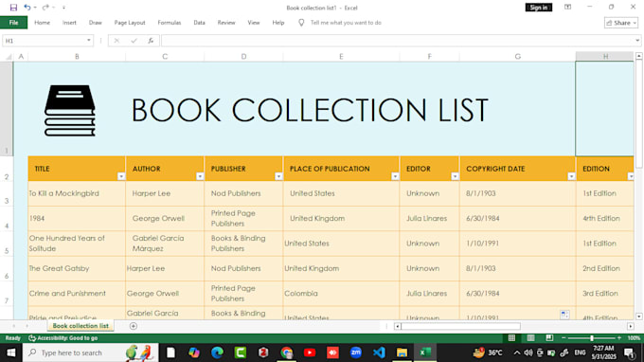Screen dimensions: 644x362
Task: Click the New Sheet plus icon
Action: [x=134, y=326]
